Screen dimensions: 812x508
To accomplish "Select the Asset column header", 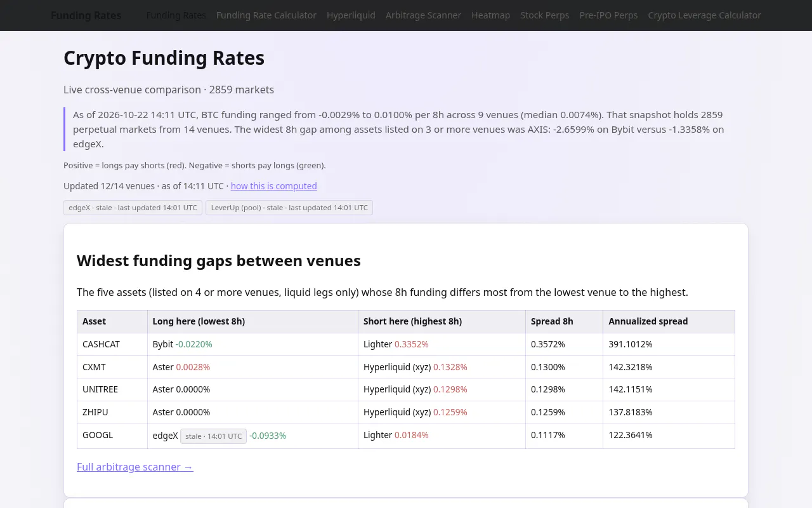I will point(112,321).
